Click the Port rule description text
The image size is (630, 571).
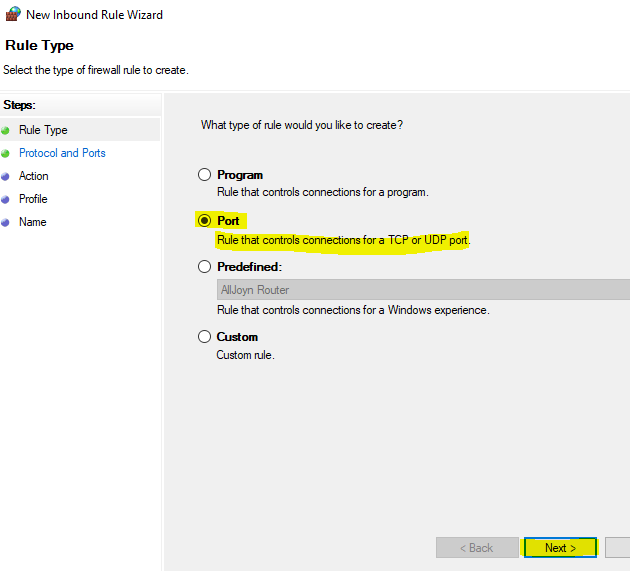[343, 240]
